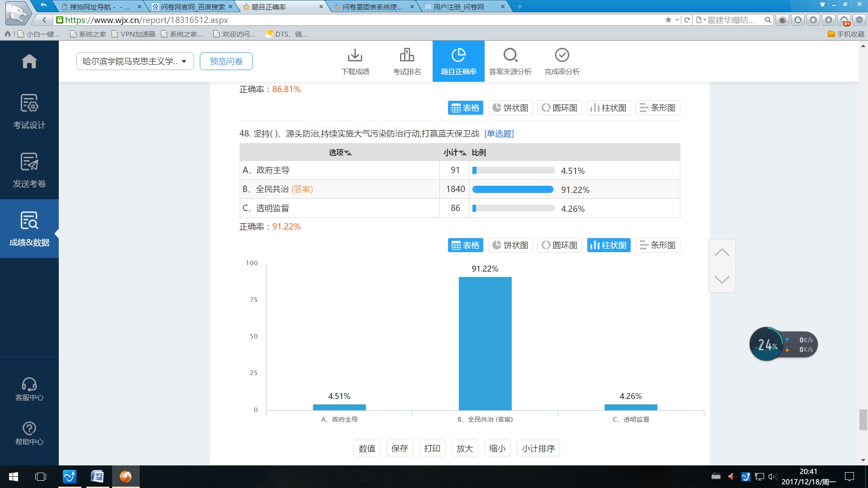Select the 题目正确率 tab
Viewport: 868px width, 488px height.
point(458,61)
